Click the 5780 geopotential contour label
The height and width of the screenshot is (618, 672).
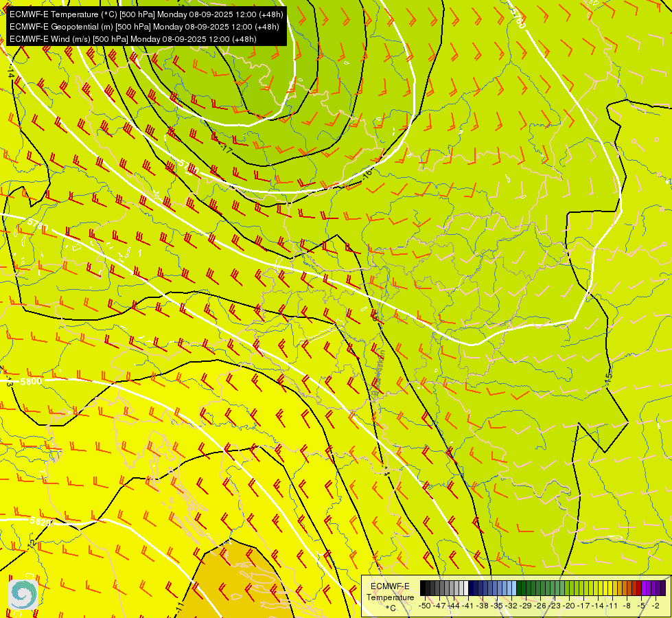pyautogui.click(x=38, y=224)
